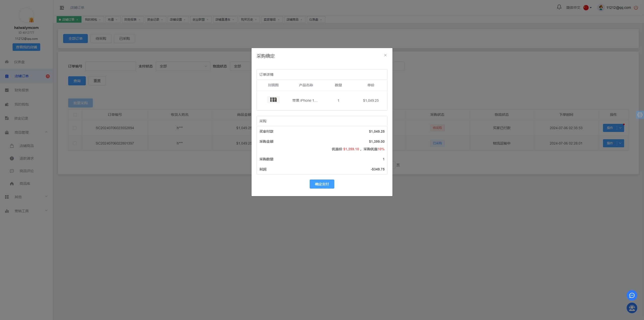Tick checkbox for order SC20240706022801397
This screenshot has width=644, height=320.
[75, 143]
